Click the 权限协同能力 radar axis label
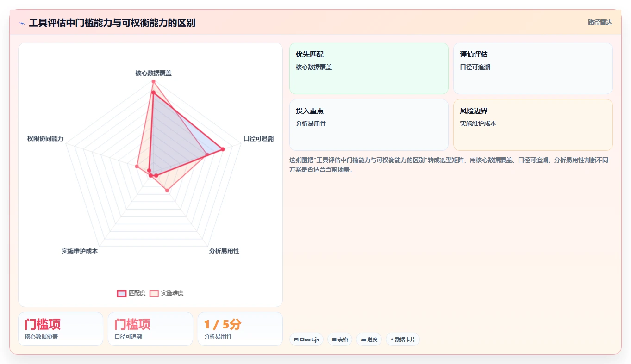This screenshot has width=631, height=364. (45, 139)
